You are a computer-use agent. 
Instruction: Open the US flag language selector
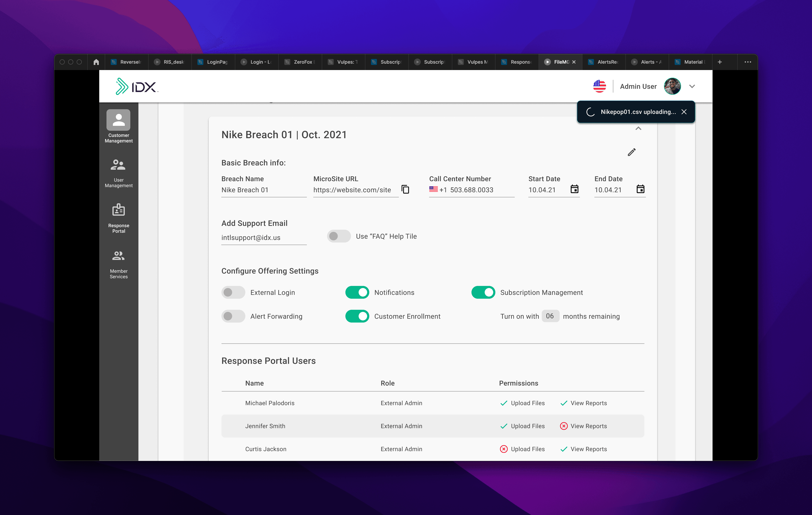click(x=599, y=86)
